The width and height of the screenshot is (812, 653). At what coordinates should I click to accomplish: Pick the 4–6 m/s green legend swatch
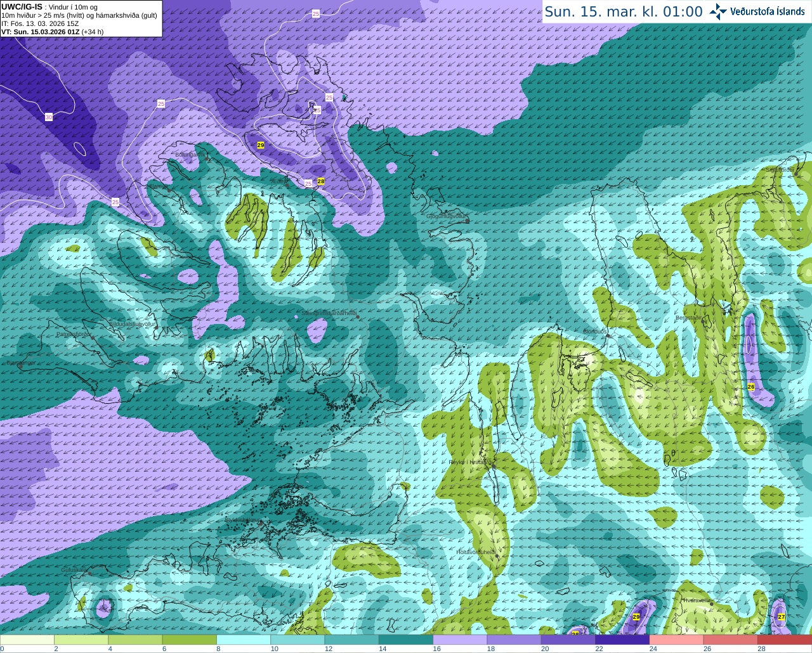click(135, 640)
